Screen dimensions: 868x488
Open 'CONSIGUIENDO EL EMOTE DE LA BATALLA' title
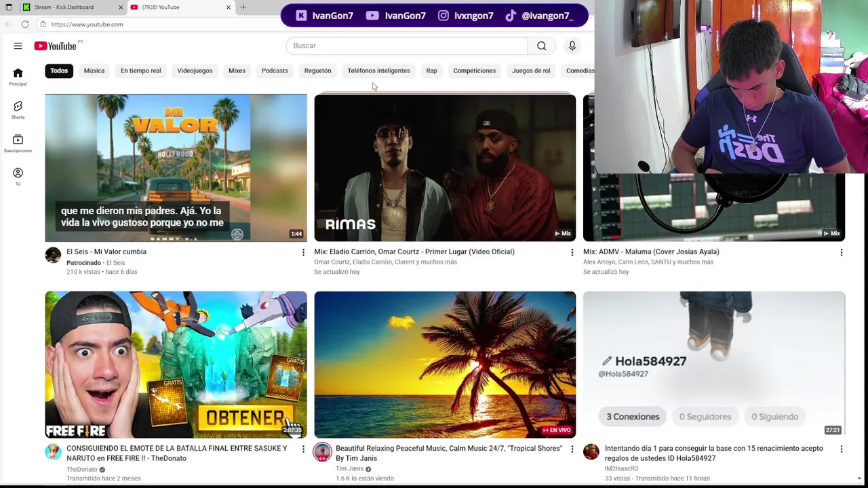click(x=177, y=453)
